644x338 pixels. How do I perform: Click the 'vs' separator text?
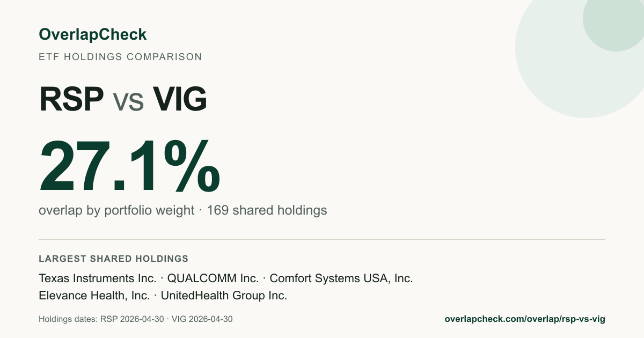pyautogui.click(x=128, y=102)
